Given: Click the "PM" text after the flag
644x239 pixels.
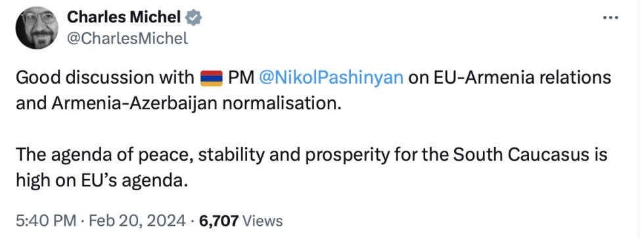Looking at the screenshot, I should [x=241, y=78].
